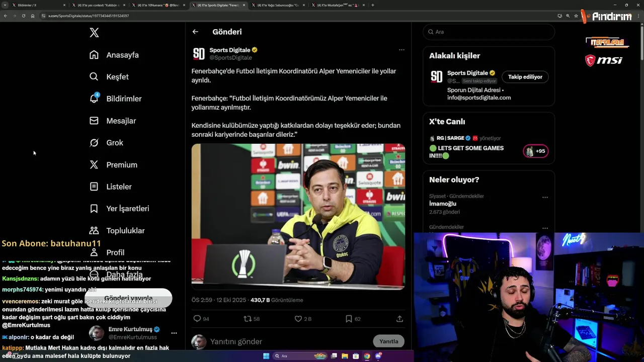This screenshot has width=644, height=362.
Task: Click taskbar Ara search box
Action: coord(300,356)
